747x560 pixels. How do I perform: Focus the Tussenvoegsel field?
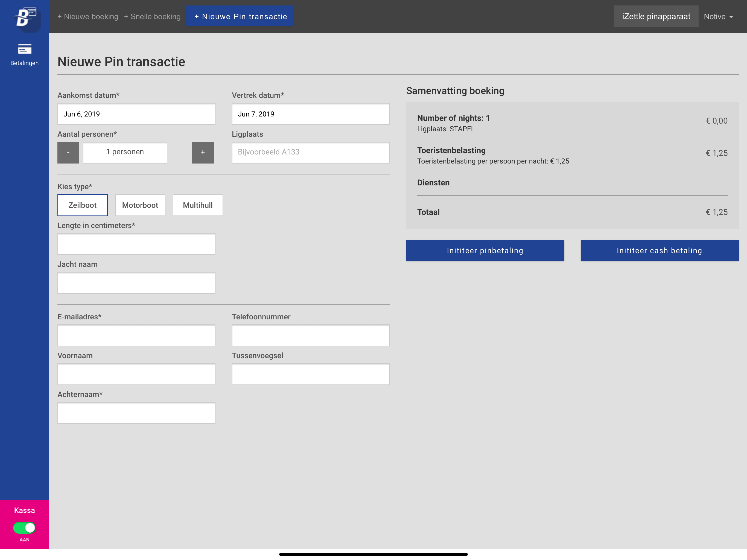click(x=311, y=374)
